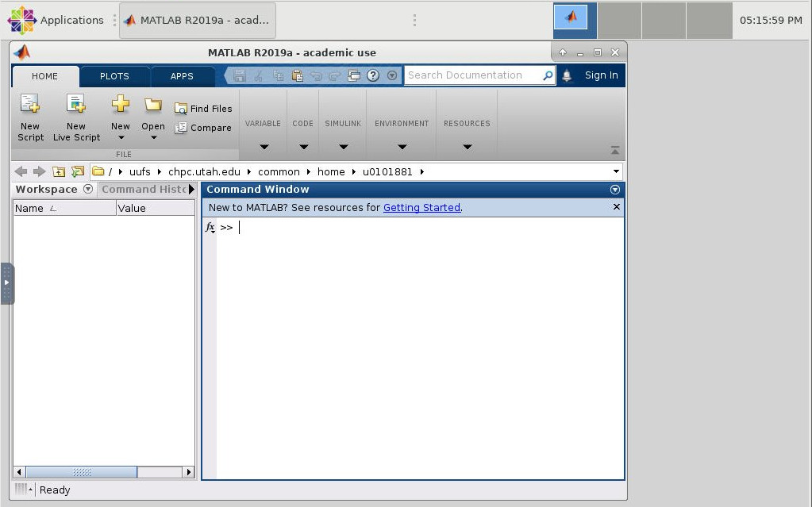Open quick access toolbar options arrow
Viewport: 812px width, 507px height.
pos(392,75)
